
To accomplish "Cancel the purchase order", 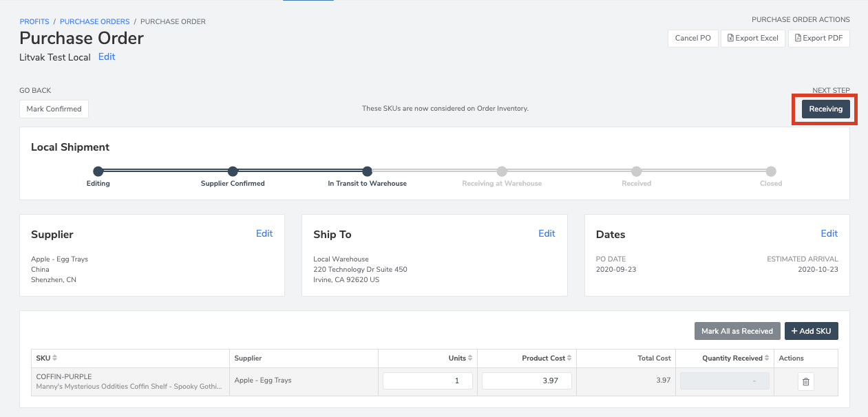I will 692,38.
